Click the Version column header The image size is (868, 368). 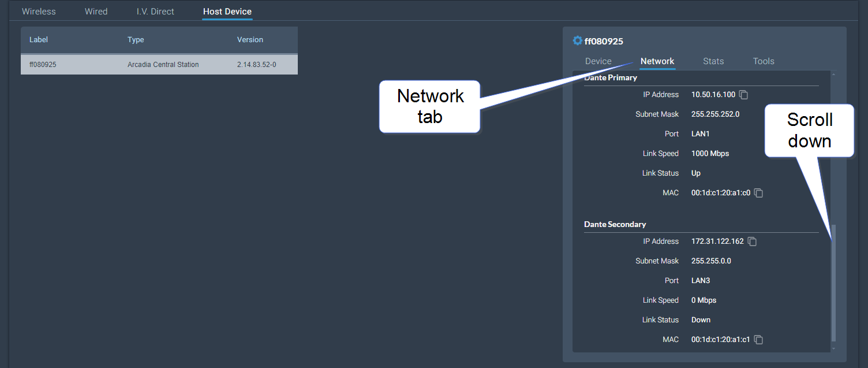coord(250,40)
